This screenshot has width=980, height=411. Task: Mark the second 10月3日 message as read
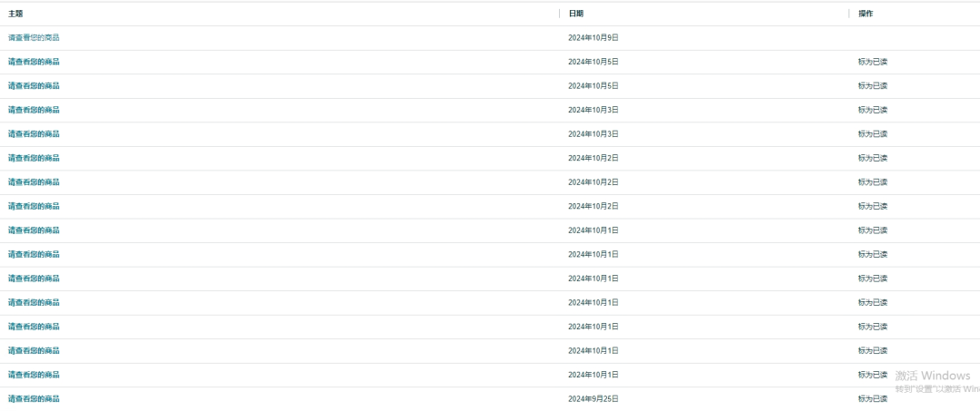tap(873, 133)
